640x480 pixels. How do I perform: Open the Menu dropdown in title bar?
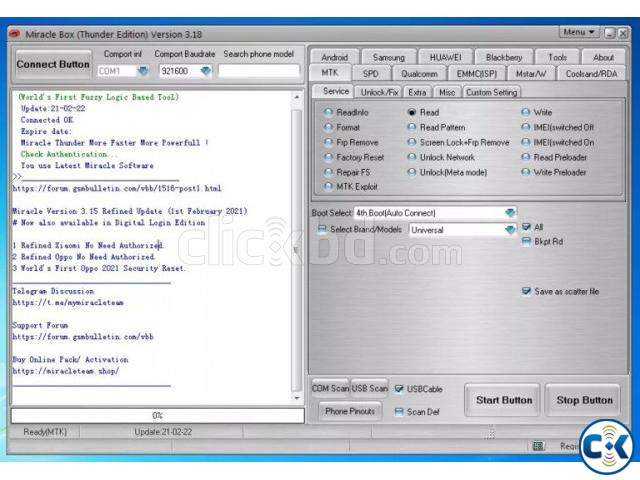click(x=578, y=32)
